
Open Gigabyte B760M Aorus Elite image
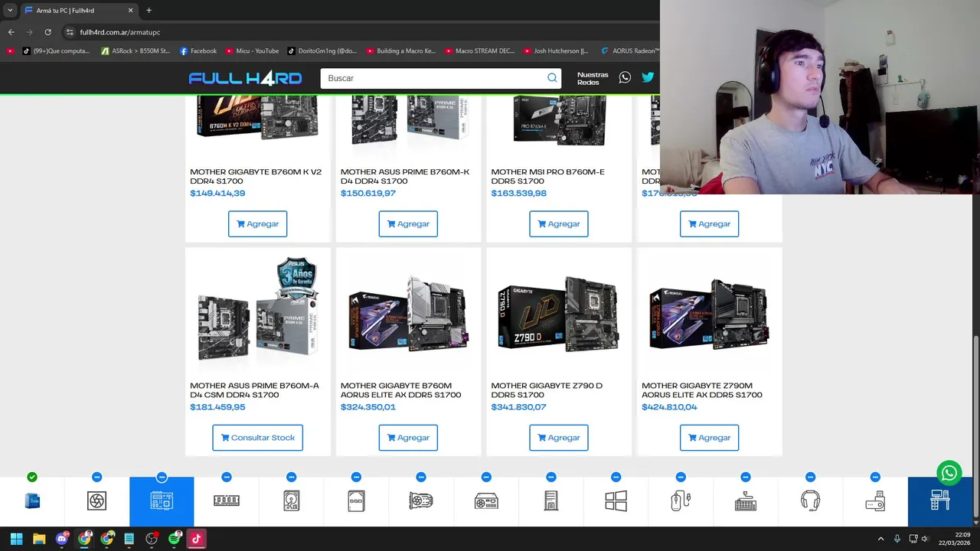tap(408, 314)
